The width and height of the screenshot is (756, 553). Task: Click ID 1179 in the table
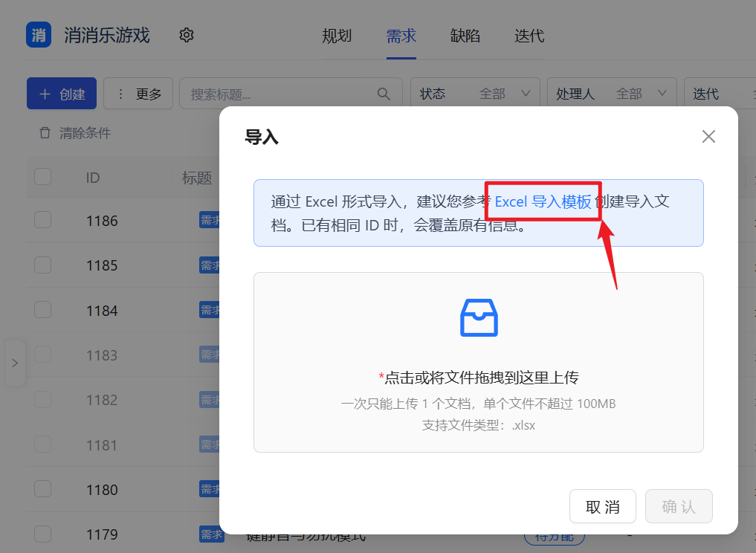102,534
